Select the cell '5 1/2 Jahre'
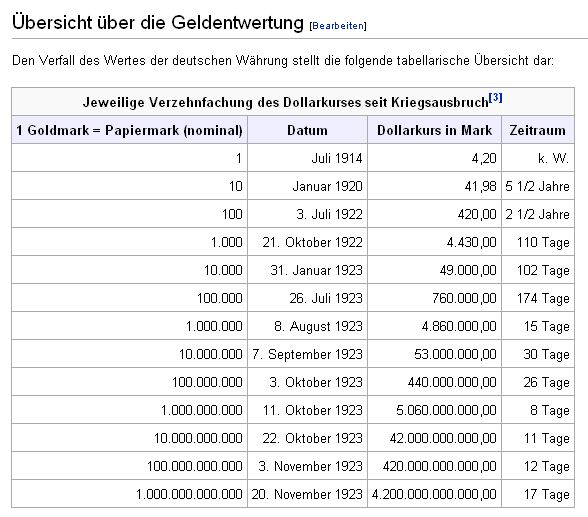The width and height of the screenshot is (588, 517). coord(537,186)
